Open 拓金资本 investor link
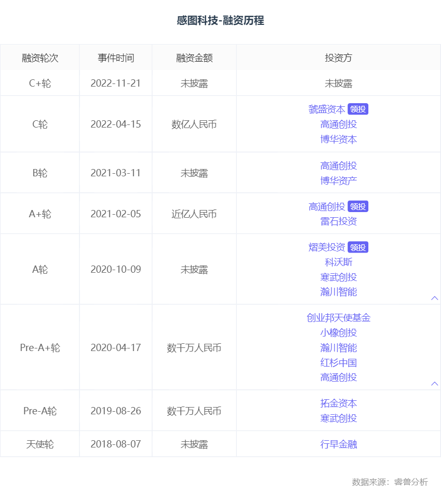This screenshot has height=504, width=441. click(338, 403)
